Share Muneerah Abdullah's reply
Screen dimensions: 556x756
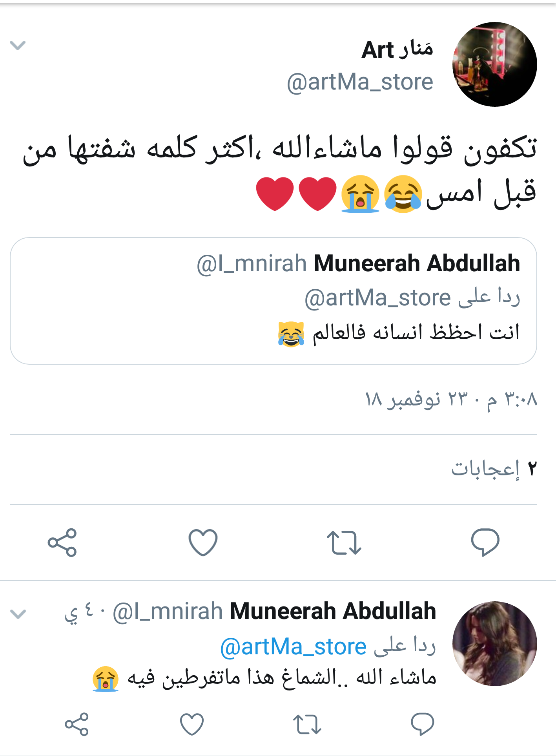pyautogui.click(x=77, y=724)
